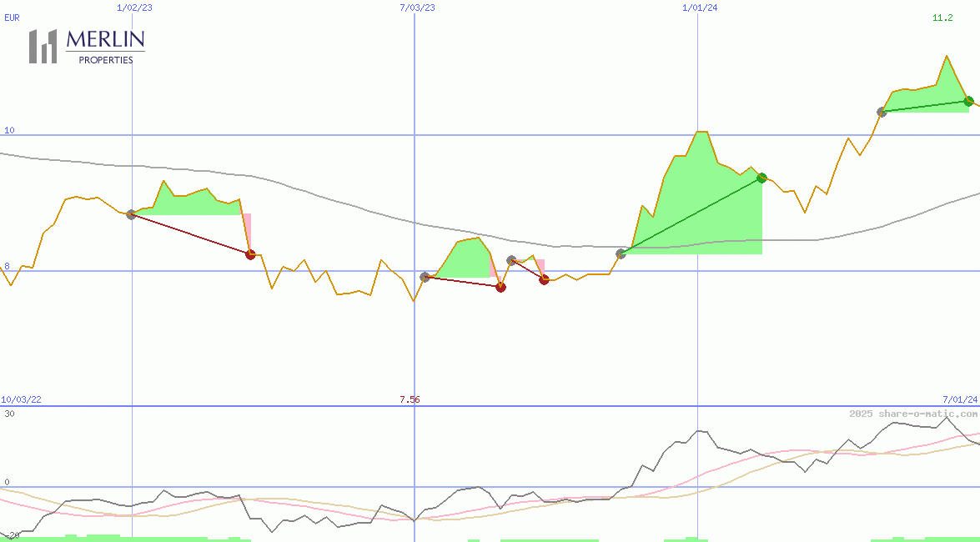Select the gray entry marker right of 7/03/23 line

[425, 277]
